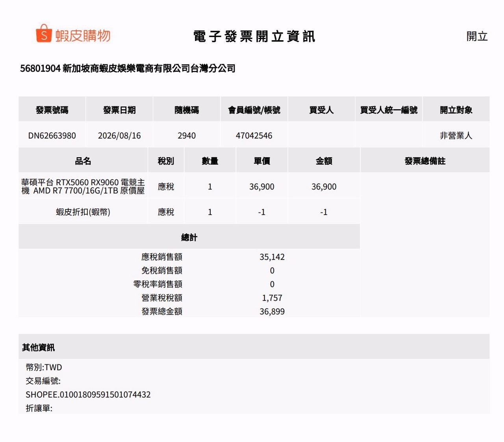The height and width of the screenshot is (442, 504).
Task: Click the 開立 status label beside the title
Action: [x=477, y=36]
